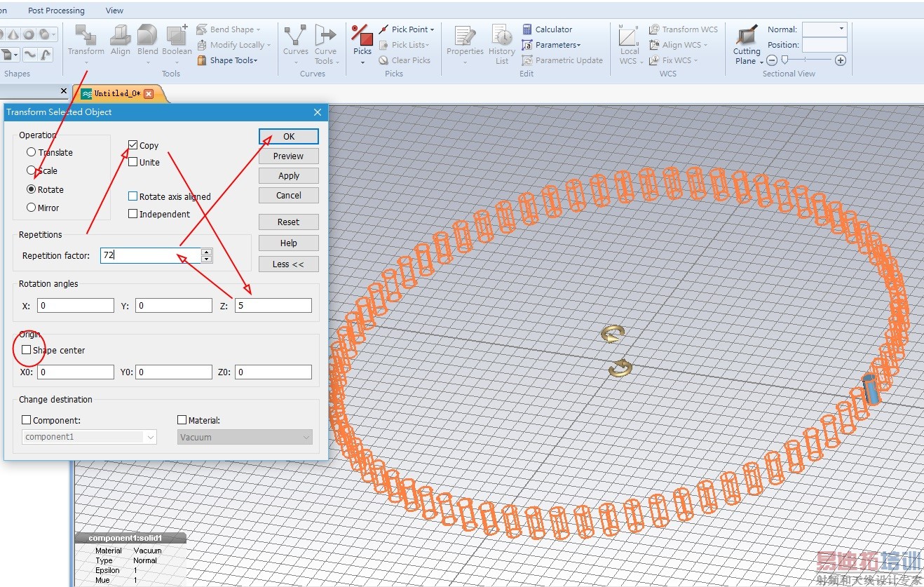Viewport: 924px width, 587px height.
Task: Open Shape Tools in the ribbon
Action: [228, 60]
